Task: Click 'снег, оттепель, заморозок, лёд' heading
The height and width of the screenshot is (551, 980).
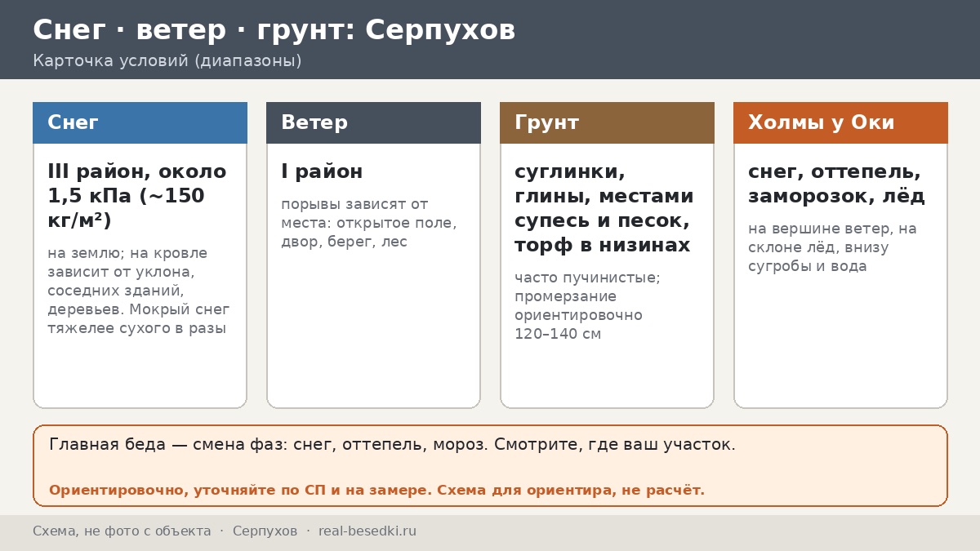Action: [837, 184]
